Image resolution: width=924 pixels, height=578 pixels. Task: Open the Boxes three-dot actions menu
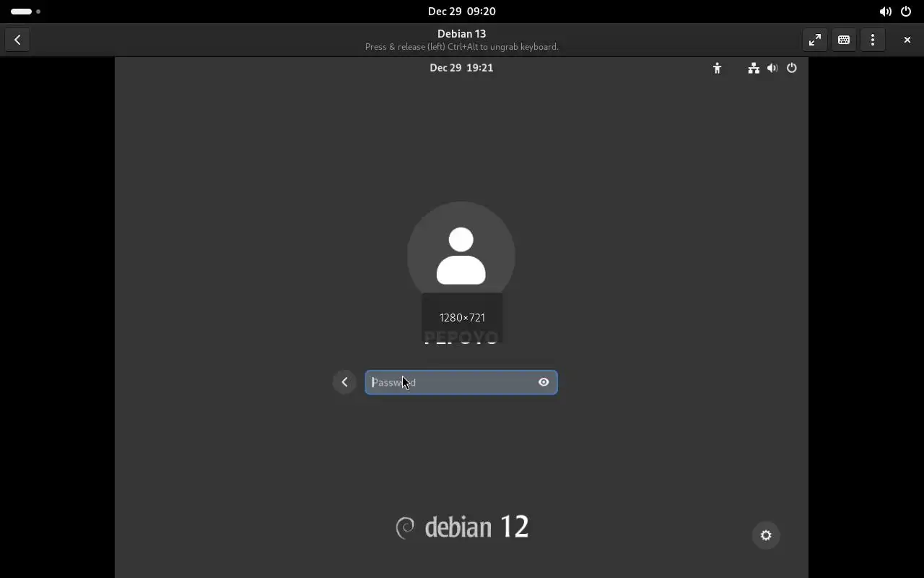point(873,40)
